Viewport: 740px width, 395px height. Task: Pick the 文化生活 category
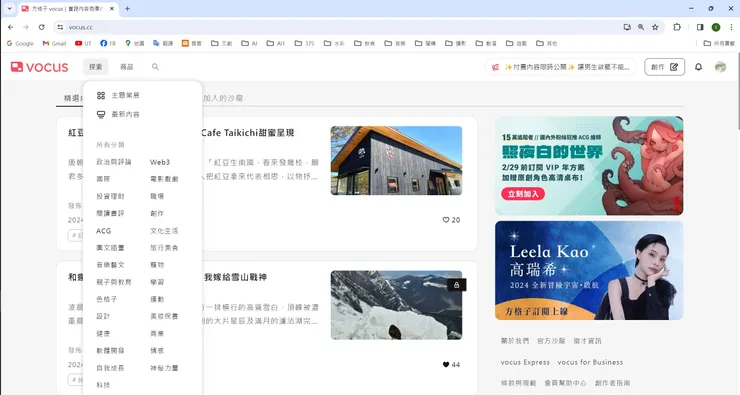164,231
